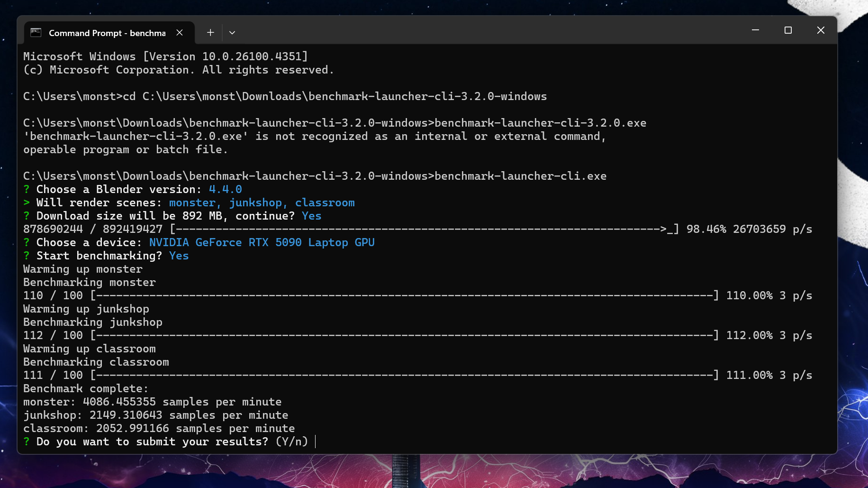Image resolution: width=868 pixels, height=488 pixels.
Task: Click the 'junkshop: 2149.310643 samples per minute' line
Action: click(155, 415)
